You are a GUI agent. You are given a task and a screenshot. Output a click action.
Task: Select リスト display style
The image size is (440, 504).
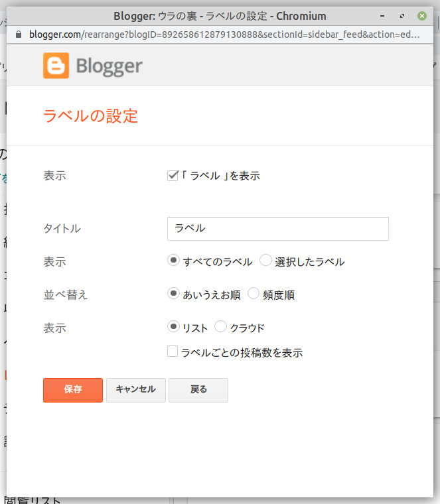pyautogui.click(x=173, y=326)
